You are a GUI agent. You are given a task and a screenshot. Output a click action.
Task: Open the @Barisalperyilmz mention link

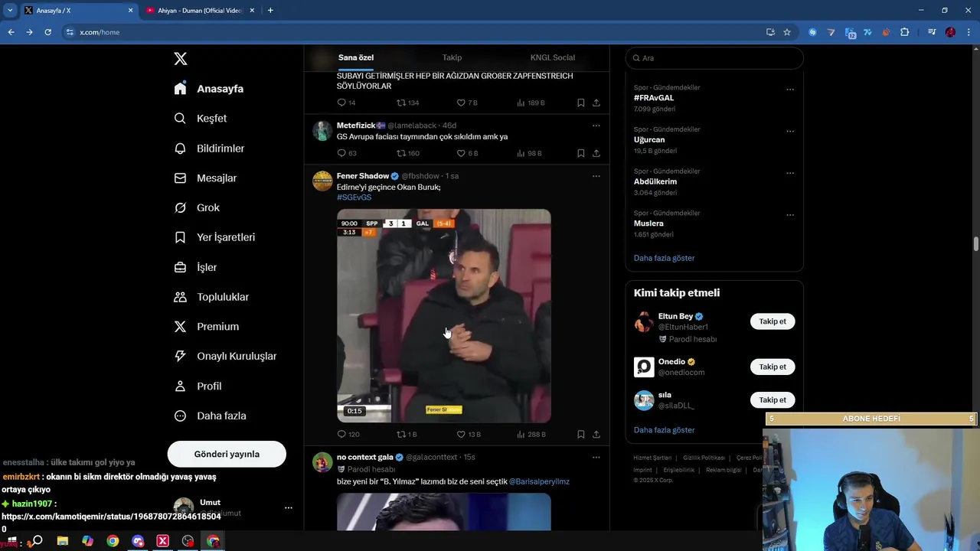tap(539, 481)
